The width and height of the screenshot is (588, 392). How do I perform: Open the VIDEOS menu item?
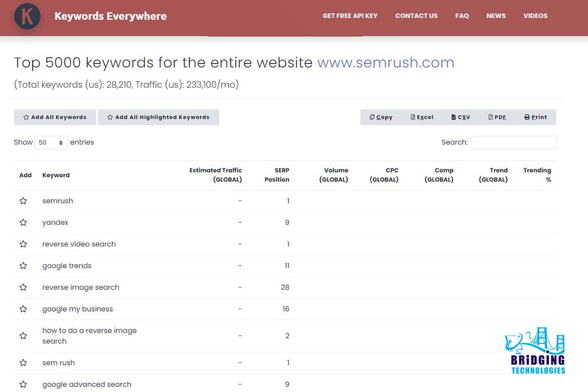coord(535,16)
